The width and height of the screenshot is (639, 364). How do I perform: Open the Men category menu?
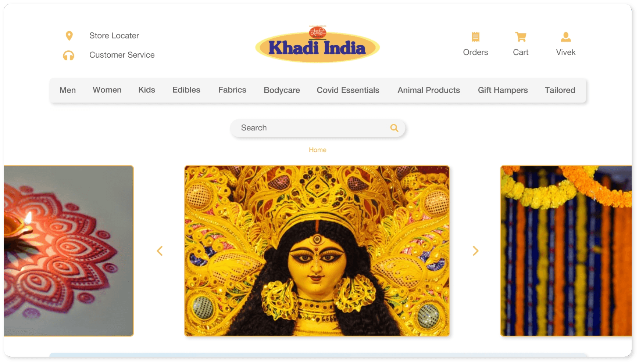(x=68, y=90)
